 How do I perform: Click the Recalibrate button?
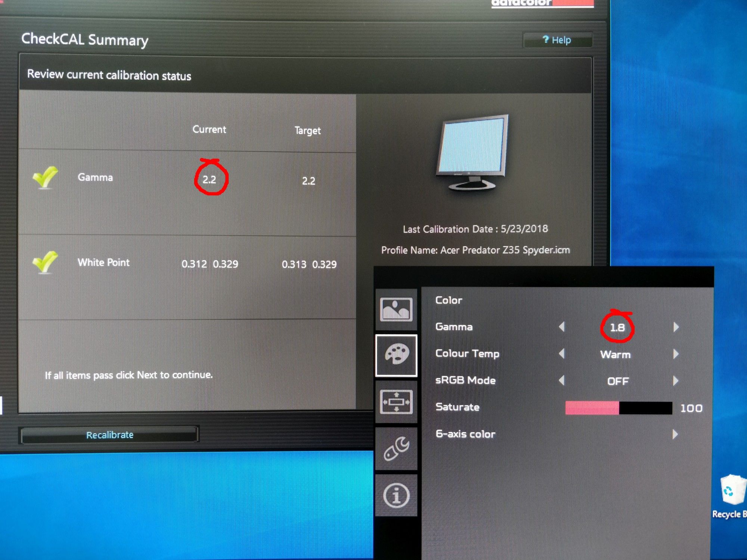pos(109,435)
